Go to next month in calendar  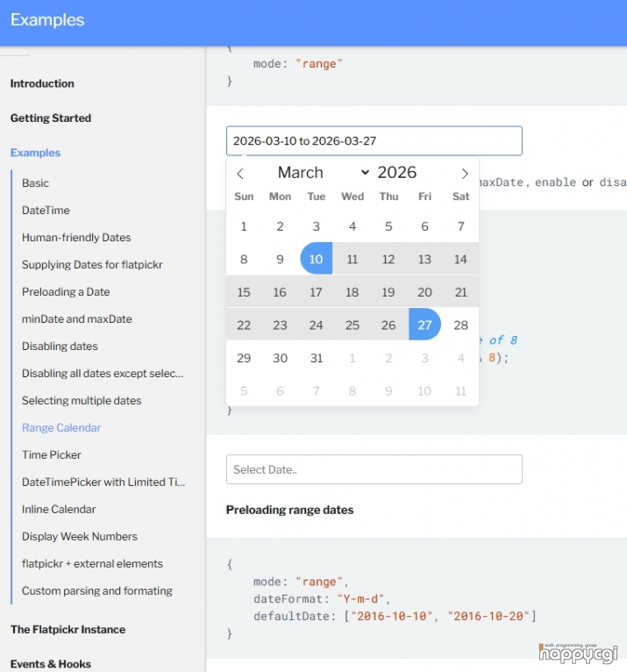[x=465, y=174]
